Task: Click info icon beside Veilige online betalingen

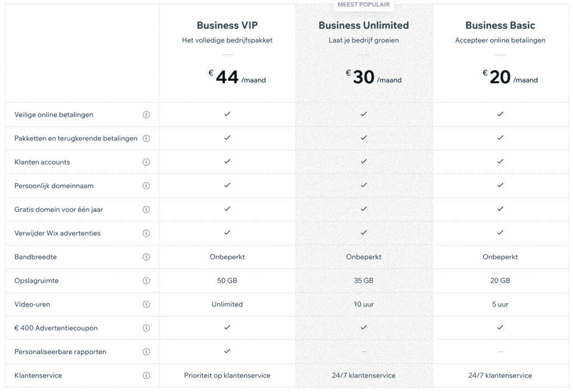Action: coord(146,115)
